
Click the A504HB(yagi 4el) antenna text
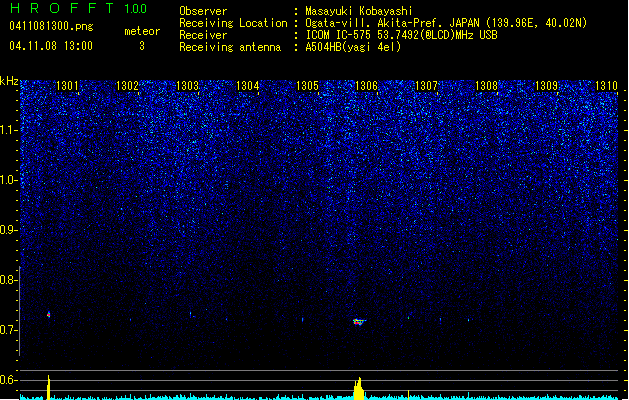[x=353, y=47]
